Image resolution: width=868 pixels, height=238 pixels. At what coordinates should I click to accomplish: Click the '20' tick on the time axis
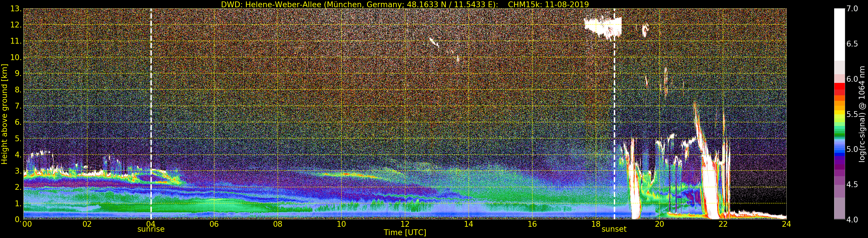(659, 224)
